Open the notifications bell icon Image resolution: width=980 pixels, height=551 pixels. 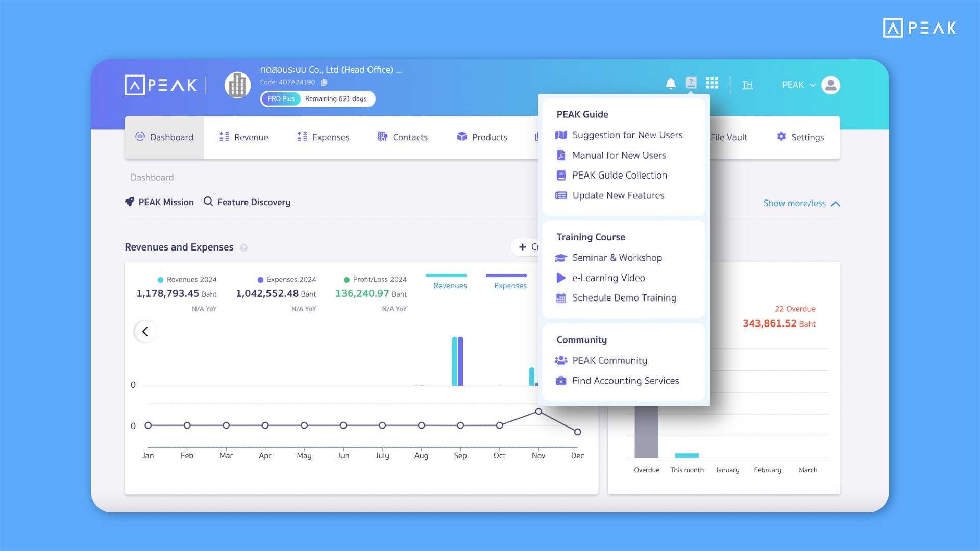point(670,83)
